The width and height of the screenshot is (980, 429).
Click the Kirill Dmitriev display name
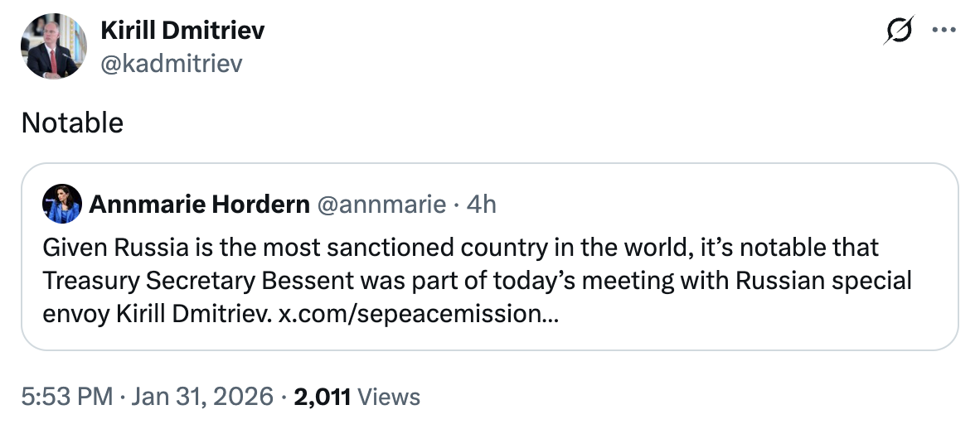[182, 31]
